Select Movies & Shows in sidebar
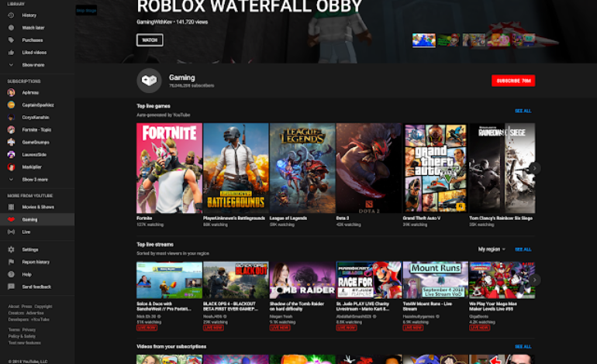 pos(37,207)
